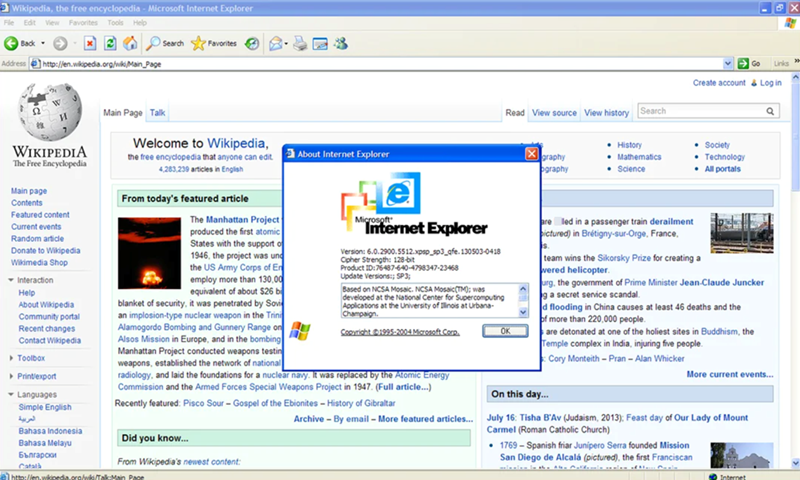
Task: Click the Mathematics portal link
Action: 639,157
